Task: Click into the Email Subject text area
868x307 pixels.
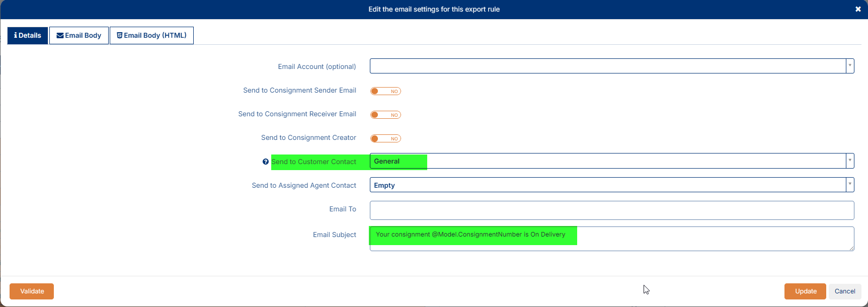Action: (x=611, y=239)
